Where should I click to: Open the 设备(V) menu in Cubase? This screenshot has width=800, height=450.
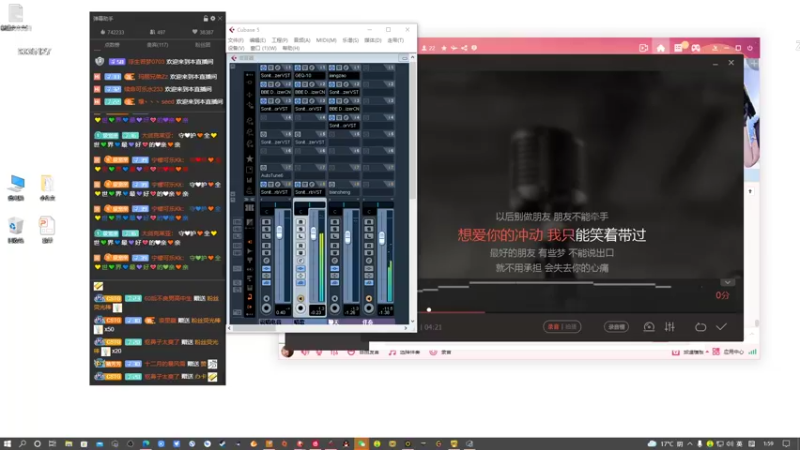[x=236, y=48]
